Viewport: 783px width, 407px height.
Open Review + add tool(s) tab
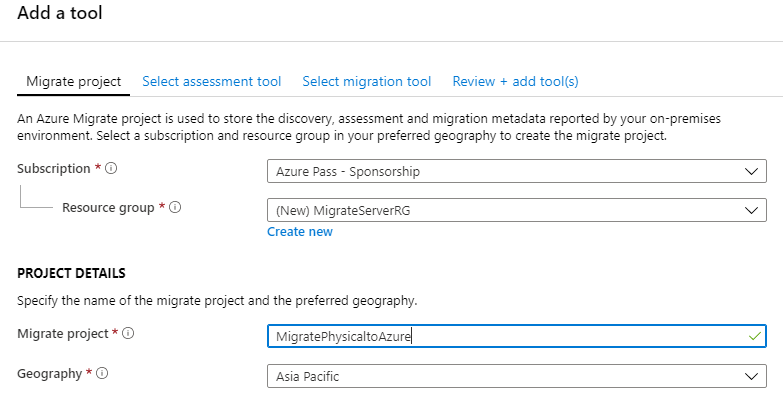coord(515,81)
